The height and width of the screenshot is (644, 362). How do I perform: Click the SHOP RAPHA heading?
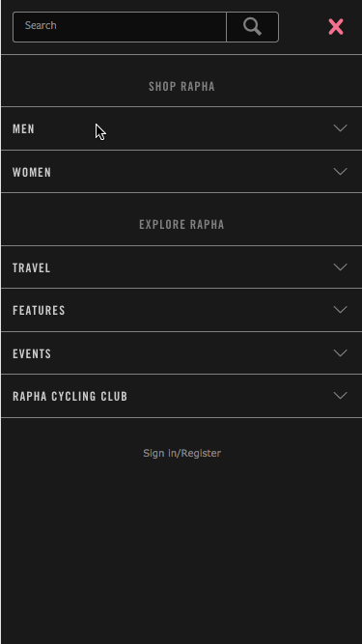pos(181,86)
